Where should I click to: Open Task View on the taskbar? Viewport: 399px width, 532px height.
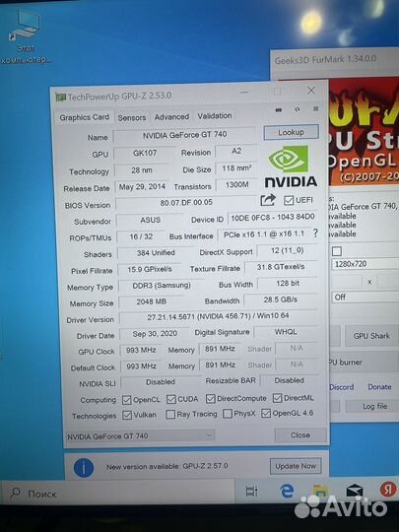(251, 492)
